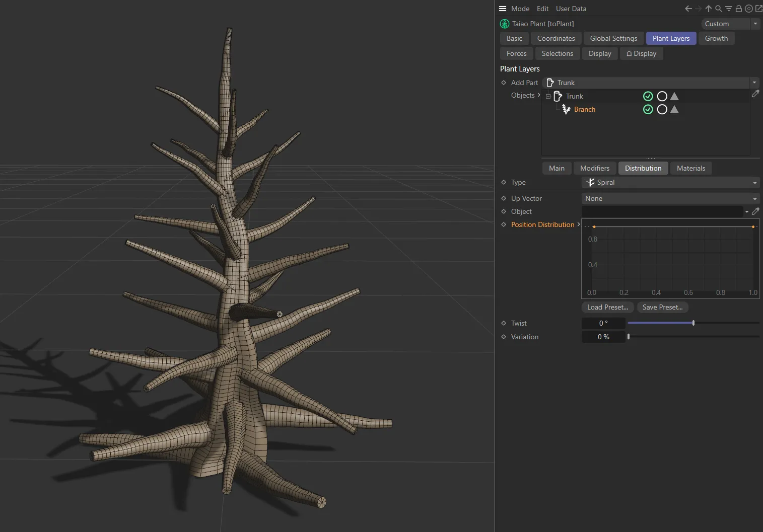Viewport: 763px width, 532px height.
Task: Click the eyedropper icon beside the Object field
Action: click(x=755, y=211)
